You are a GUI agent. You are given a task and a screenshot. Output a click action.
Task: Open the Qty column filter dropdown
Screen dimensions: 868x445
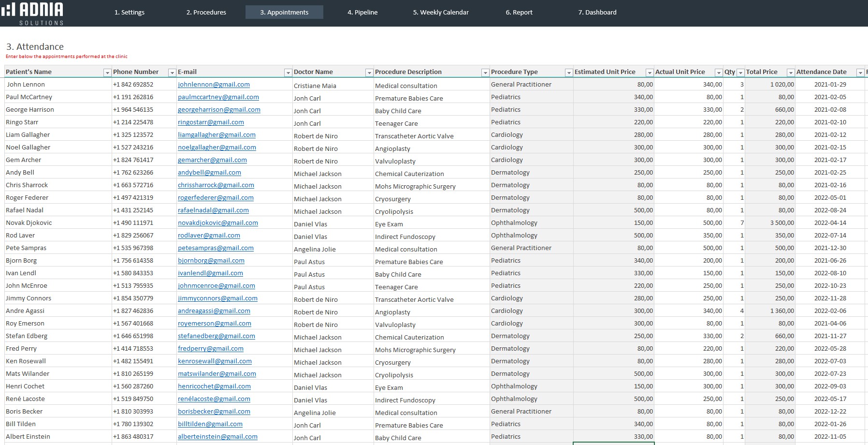(740, 73)
